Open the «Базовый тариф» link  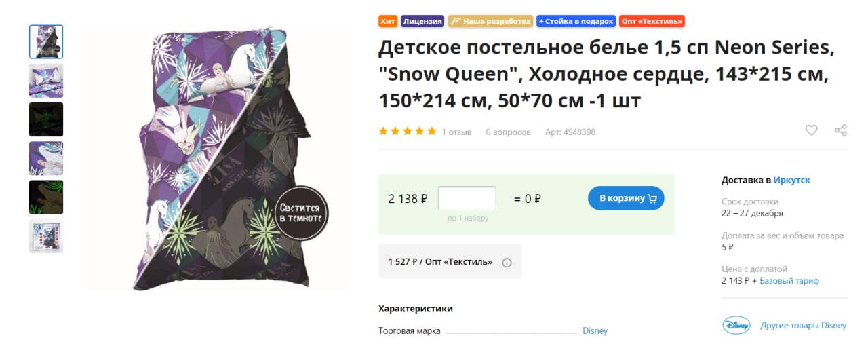789,281
